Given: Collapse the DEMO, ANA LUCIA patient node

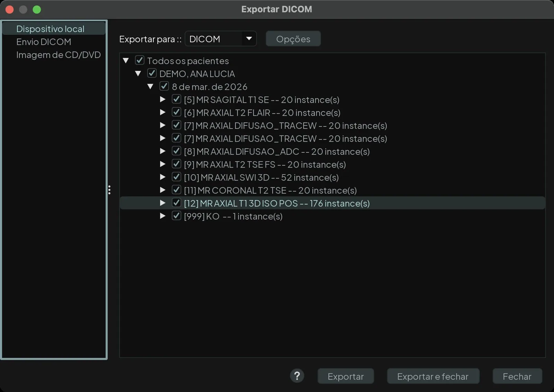Looking at the screenshot, I should [x=138, y=73].
